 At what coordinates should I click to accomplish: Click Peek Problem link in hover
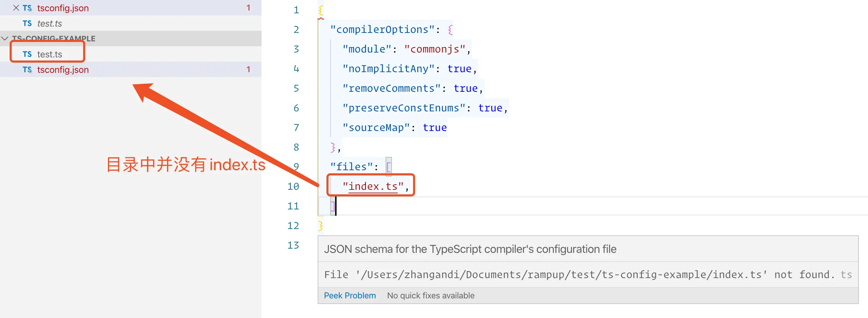click(350, 296)
